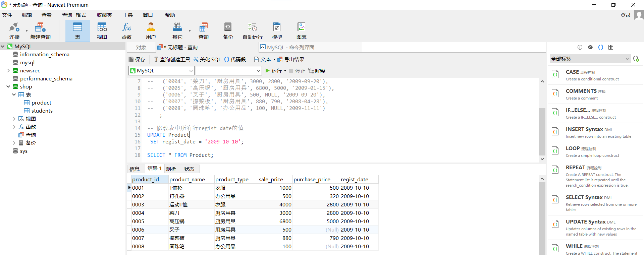Expand the 视图 views node under shop
The image size is (644, 255).
point(14,119)
